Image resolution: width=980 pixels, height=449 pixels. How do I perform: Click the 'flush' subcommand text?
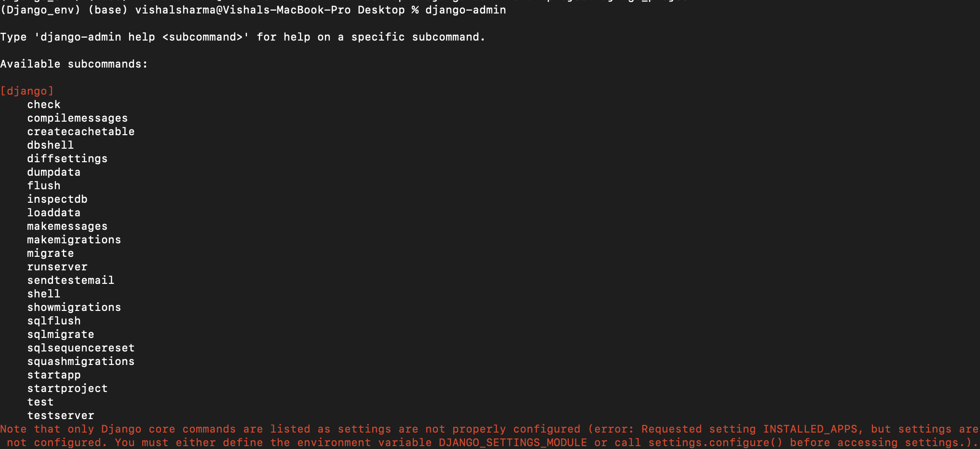(44, 186)
